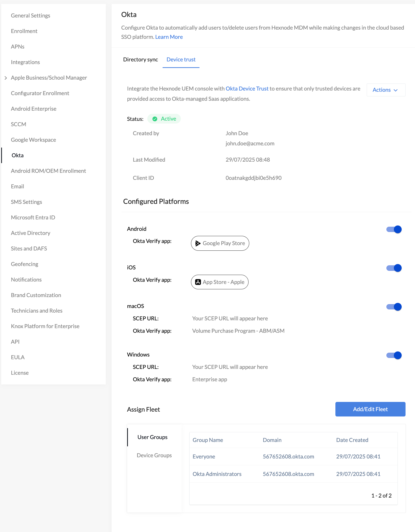Select the Device trust tab
The height and width of the screenshot is (532, 415).
[181, 59]
